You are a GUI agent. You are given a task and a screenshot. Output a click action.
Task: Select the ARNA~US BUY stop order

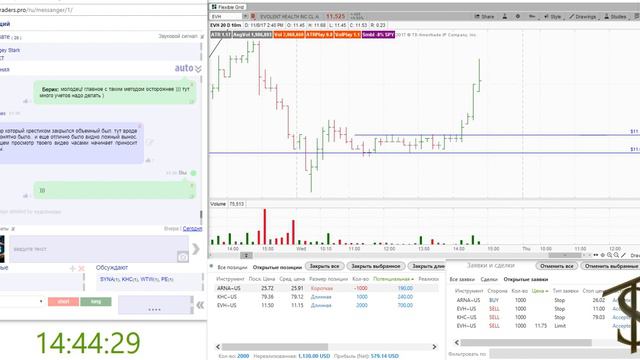tap(543, 300)
